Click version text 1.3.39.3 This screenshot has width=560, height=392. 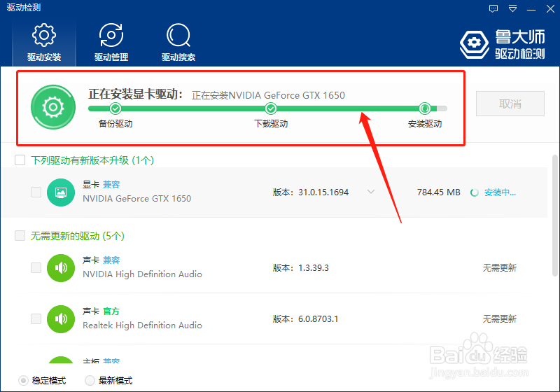(314, 268)
